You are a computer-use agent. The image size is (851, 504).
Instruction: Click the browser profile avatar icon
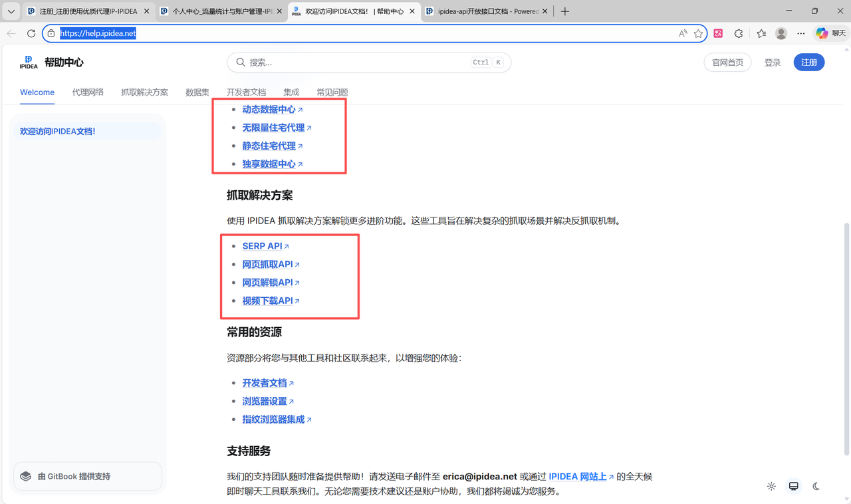click(781, 33)
